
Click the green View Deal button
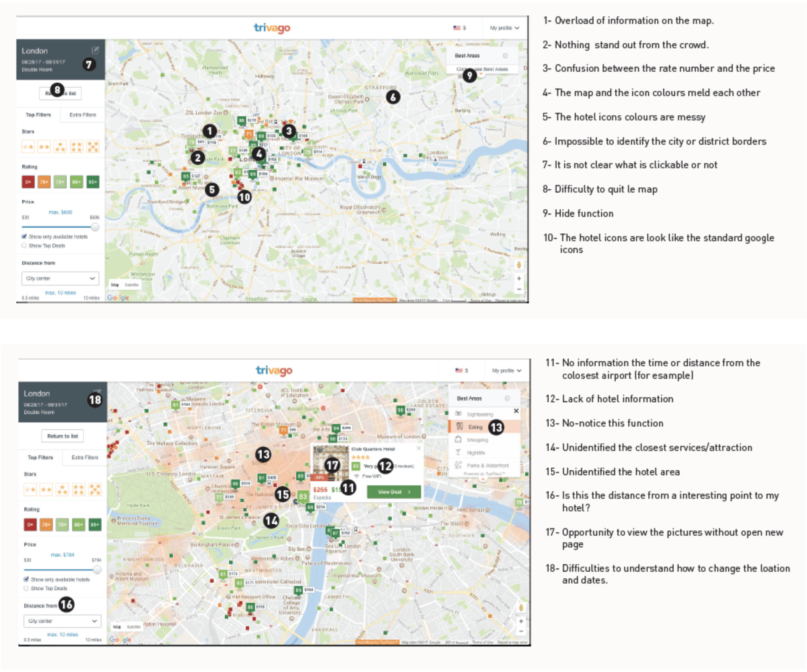point(393,492)
